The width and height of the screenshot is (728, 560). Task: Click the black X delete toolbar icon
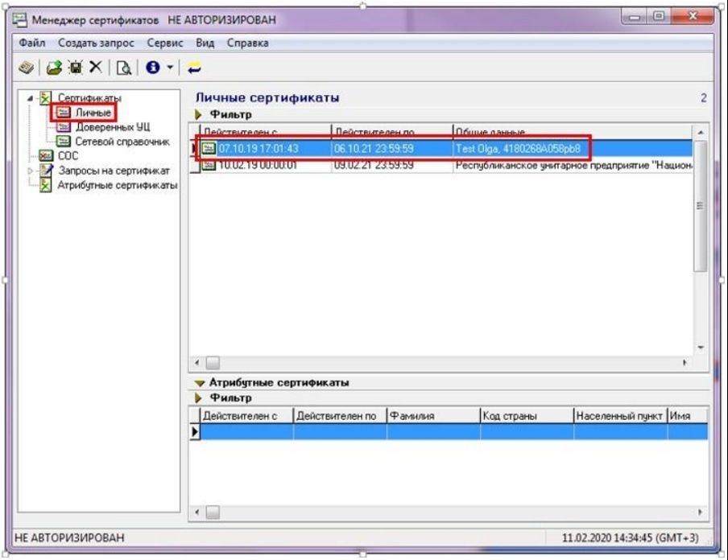coord(96,68)
